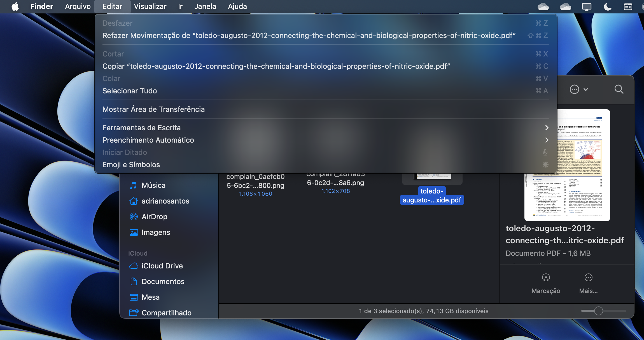This screenshot has width=644, height=340.
Task: Toggle Do Not Disturb moon icon
Action: pos(607,6)
